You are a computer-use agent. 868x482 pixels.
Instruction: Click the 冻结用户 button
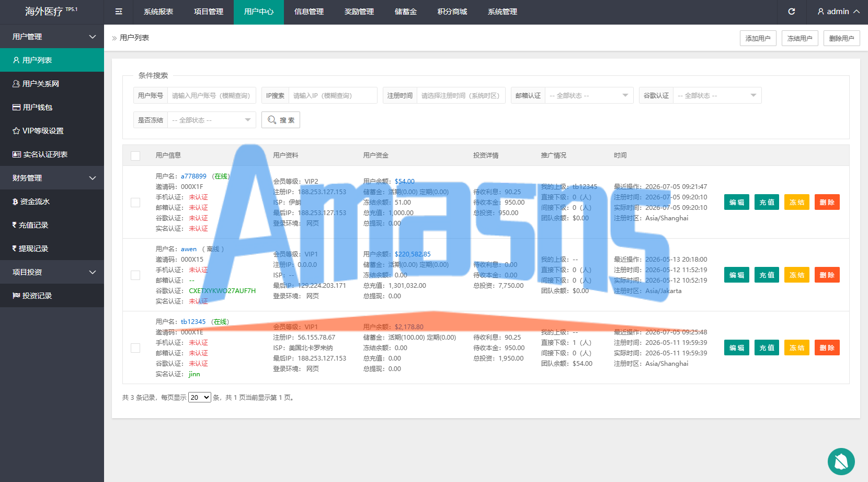point(800,38)
